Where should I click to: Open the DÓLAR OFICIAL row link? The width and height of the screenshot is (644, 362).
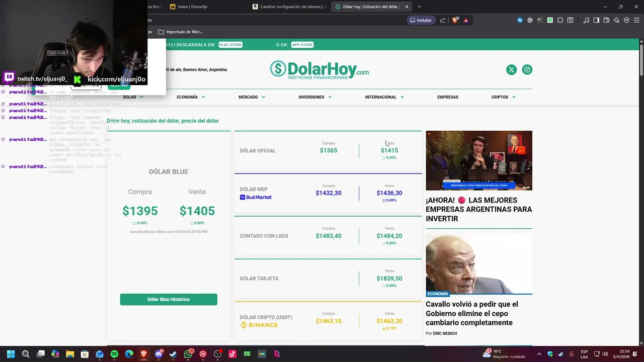click(258, 151)
